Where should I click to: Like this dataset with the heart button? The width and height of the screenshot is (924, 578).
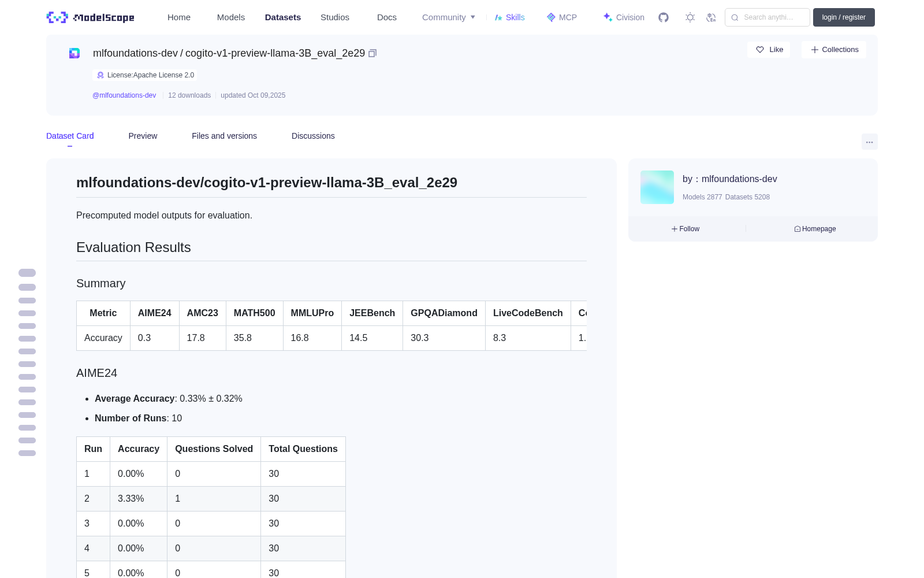click(x=769, y=50)
